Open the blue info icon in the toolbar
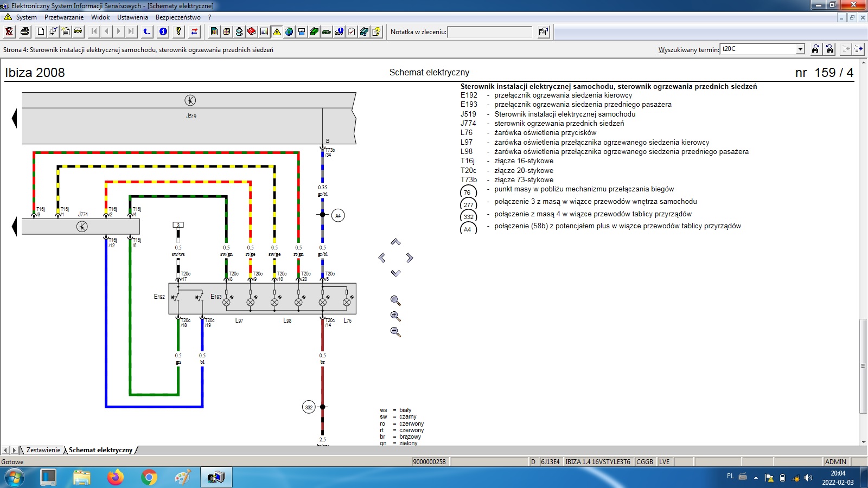Screen dimensions: 868x488 coord(163,31)
